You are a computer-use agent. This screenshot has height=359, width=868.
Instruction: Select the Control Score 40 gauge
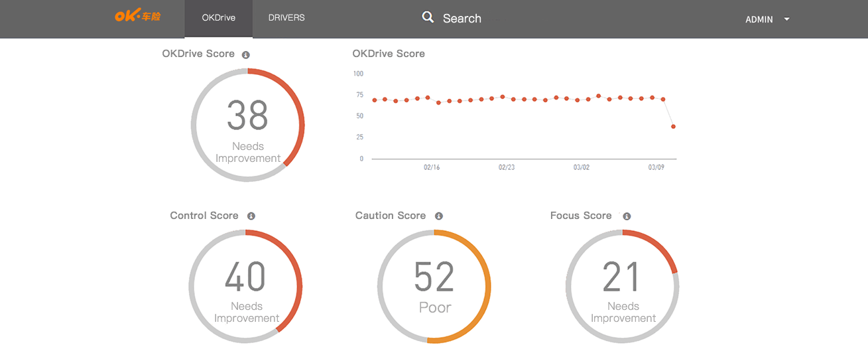click(246, 286)
